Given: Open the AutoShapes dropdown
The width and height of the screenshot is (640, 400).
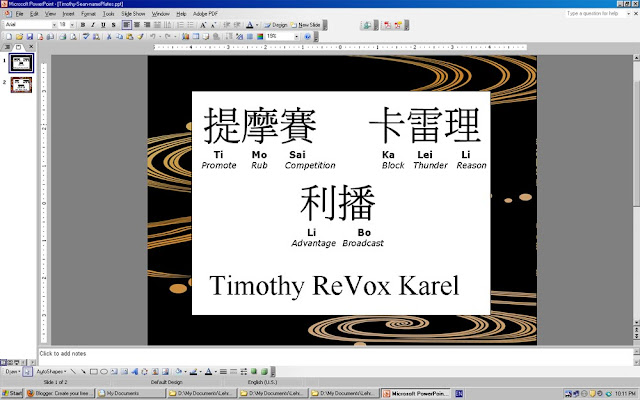Looking at the screenshot, I should click(x=51, y=371).
